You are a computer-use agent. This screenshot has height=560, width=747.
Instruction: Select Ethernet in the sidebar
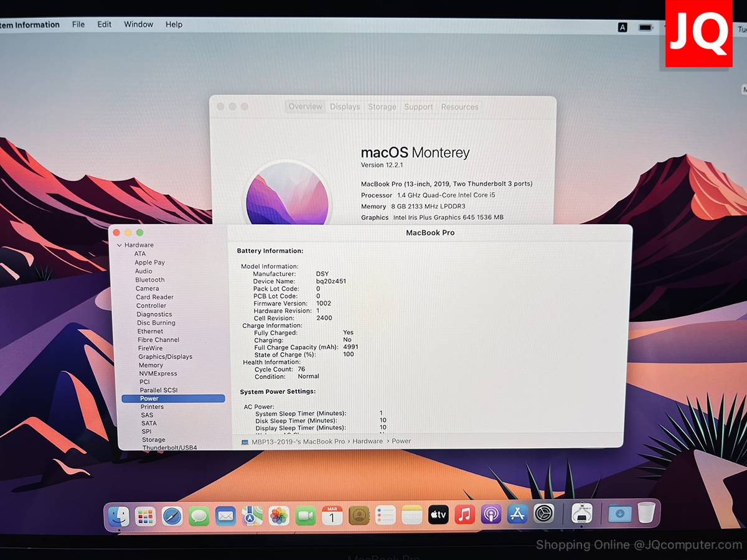pyautogui.click(x=151, y=332)
